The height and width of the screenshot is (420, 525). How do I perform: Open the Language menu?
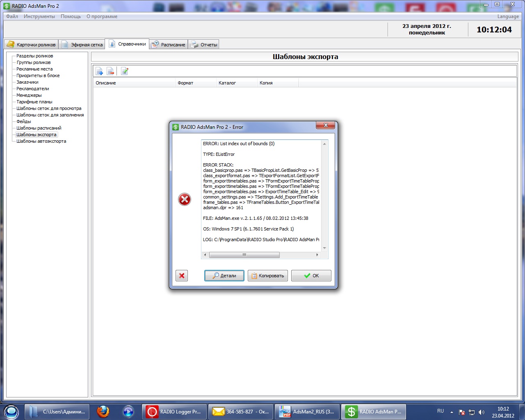coord(508,16)
